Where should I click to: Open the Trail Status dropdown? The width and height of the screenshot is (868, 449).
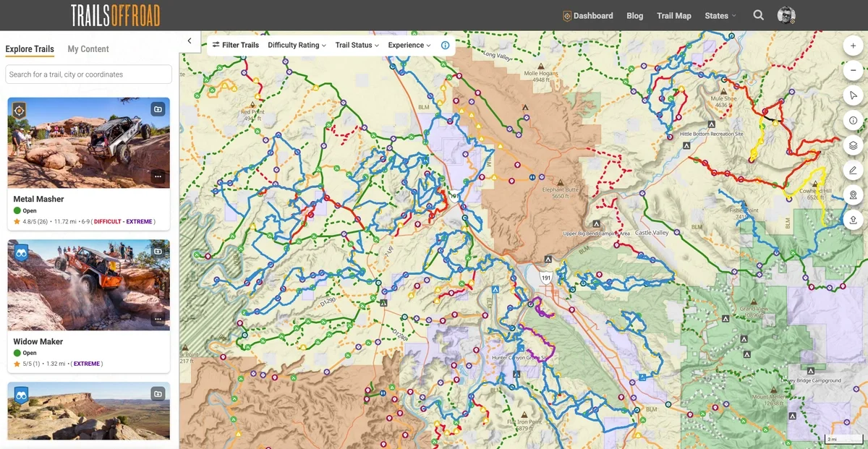pos(357,45)
